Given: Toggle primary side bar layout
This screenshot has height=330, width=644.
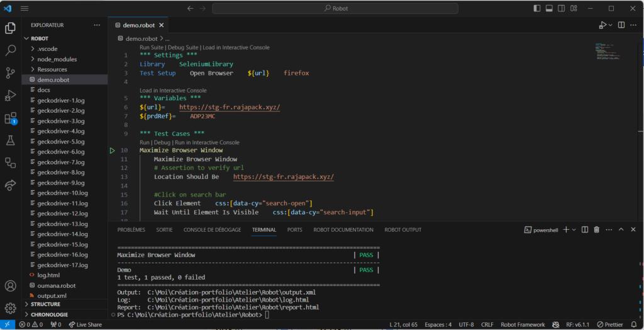Looking at the screenshot, I should [537, 9].
